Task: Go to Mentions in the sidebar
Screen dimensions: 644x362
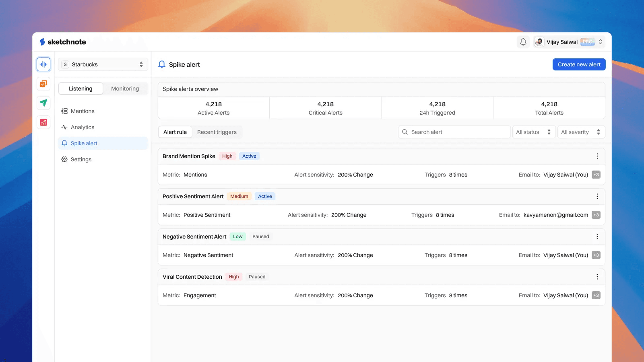Action: point(103,111)
